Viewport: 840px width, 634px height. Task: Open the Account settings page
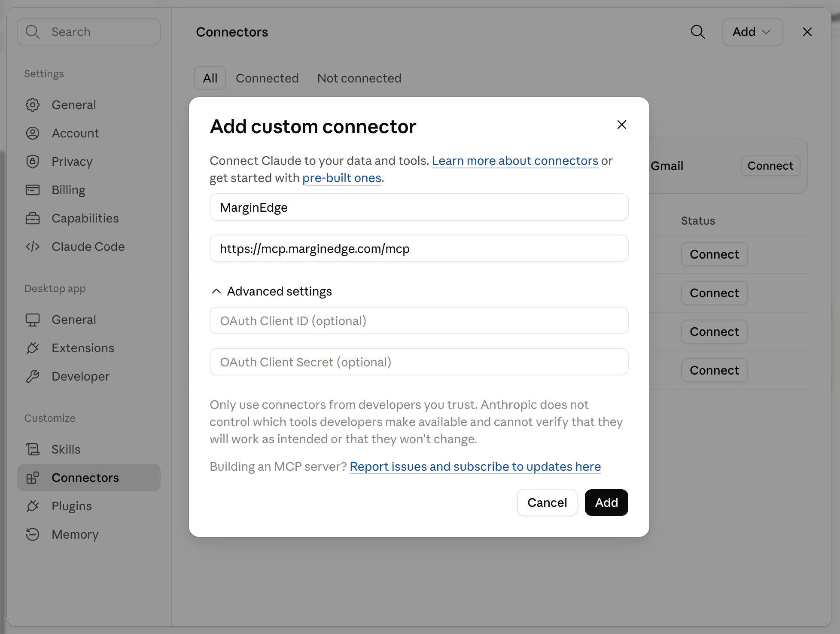89,133
